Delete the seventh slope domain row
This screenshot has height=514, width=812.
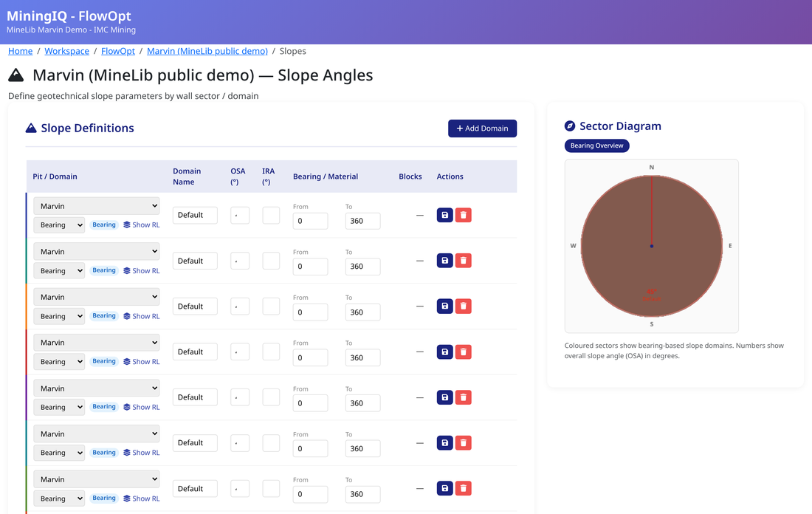click(x=464, y=489)
